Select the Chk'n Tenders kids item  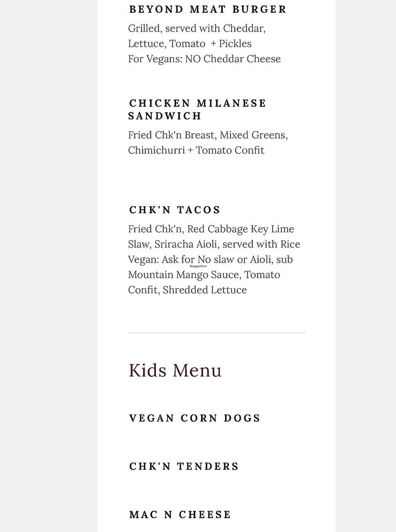184,466
